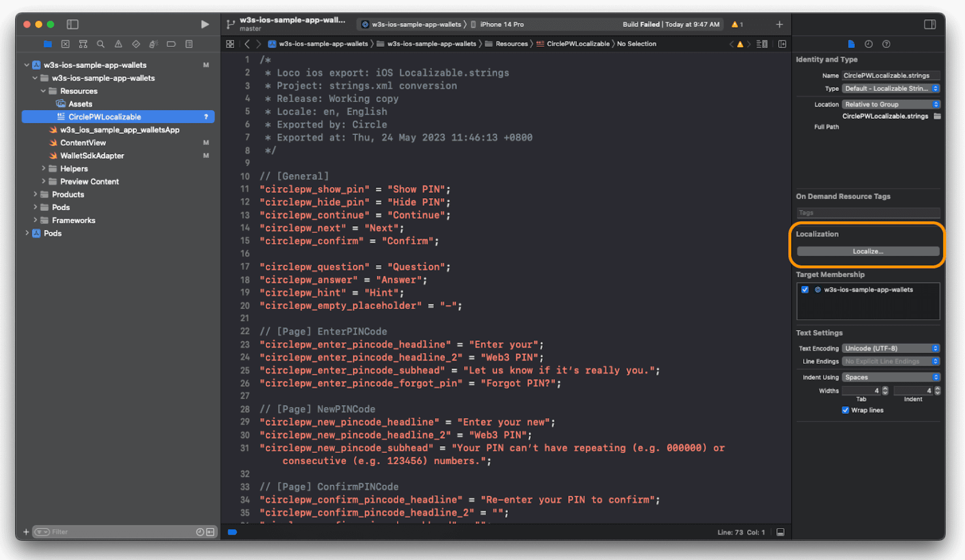Select ContentView in the navigator
Image resolution: width=965 pixels, height=560 pixels.
point(83,143)
